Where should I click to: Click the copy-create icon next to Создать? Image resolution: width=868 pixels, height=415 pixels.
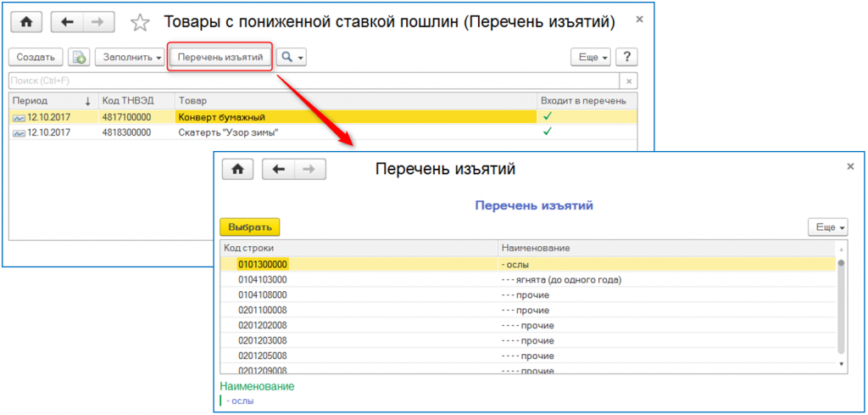point(79,58)
